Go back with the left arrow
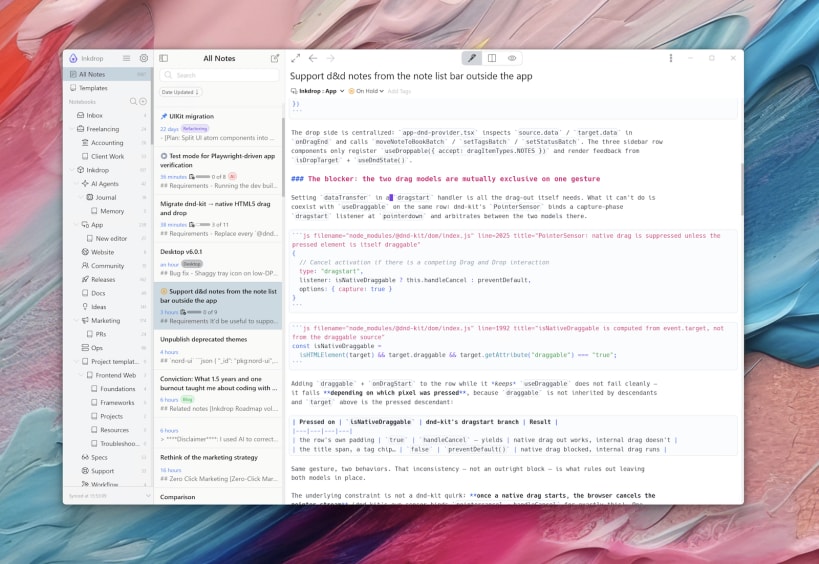Viewport: 819px width, 564px height. click(x=313, y=58)
